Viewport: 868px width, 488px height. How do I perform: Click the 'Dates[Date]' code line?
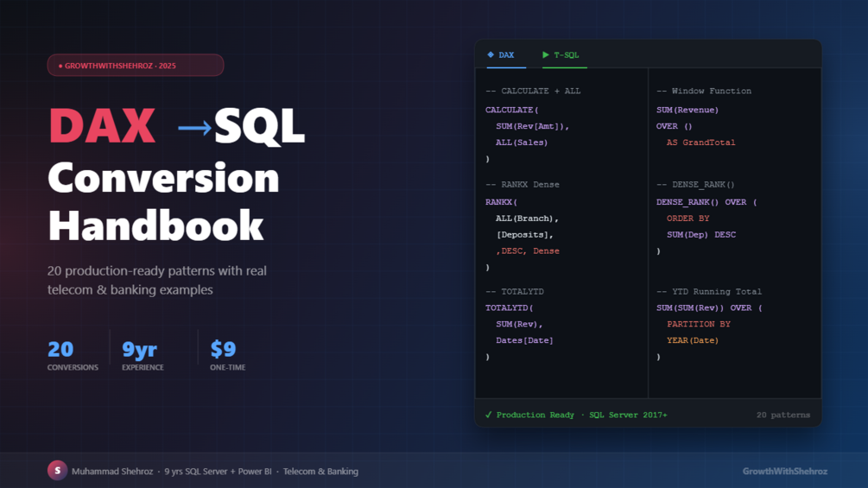[x=524, y=340]
